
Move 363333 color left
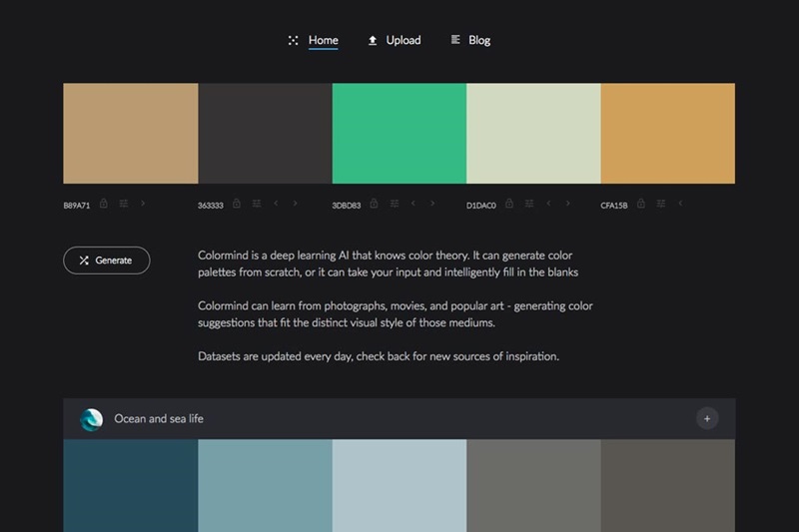click(277, 204)
